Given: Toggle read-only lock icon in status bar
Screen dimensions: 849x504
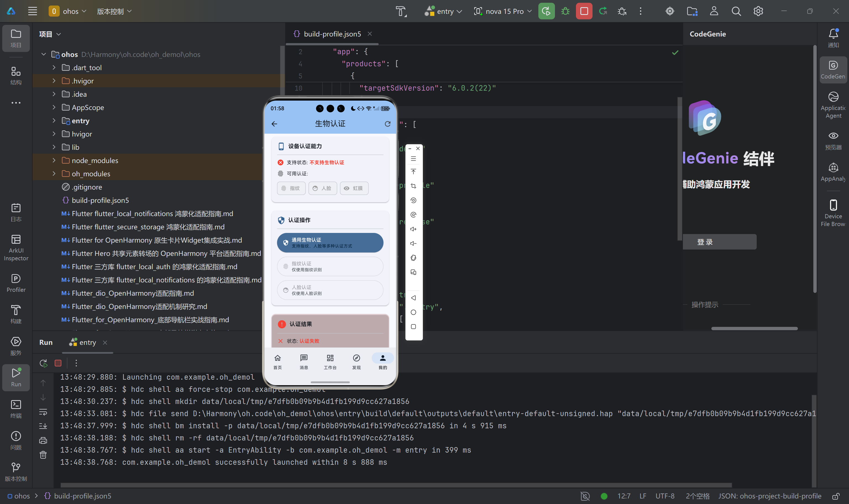Looking at the screenshot, I should coord(836,496).
